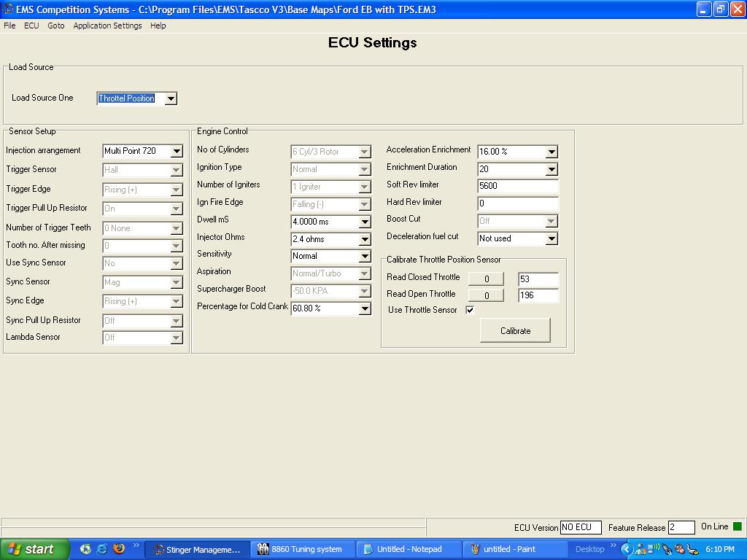Open the Load Source One dropdown

coord(171,98)
